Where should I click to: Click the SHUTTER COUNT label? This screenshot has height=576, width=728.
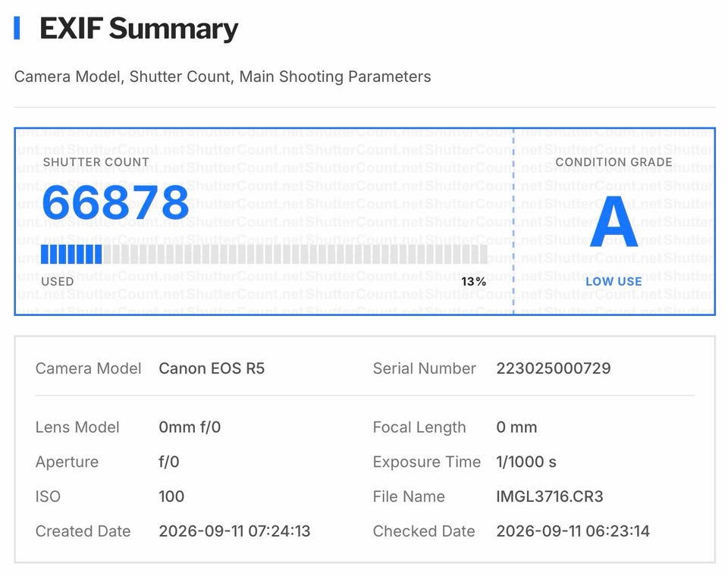click(96, 162)
